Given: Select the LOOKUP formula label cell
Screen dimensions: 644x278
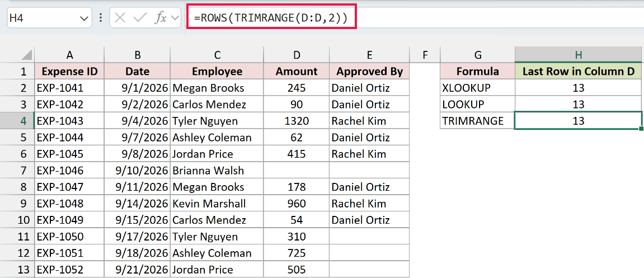Looking at the screenshot, I should pyautogui.click(x=477, y=104).
